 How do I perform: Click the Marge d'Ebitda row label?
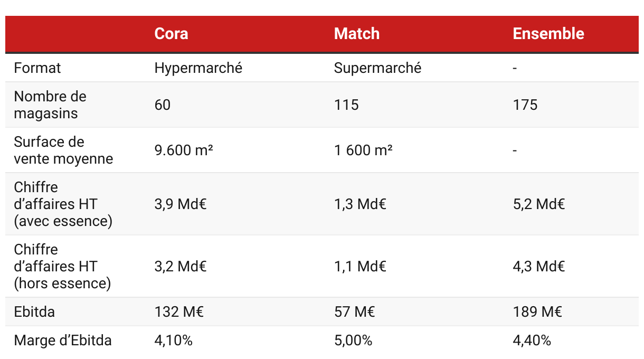(x=63, y=341)
